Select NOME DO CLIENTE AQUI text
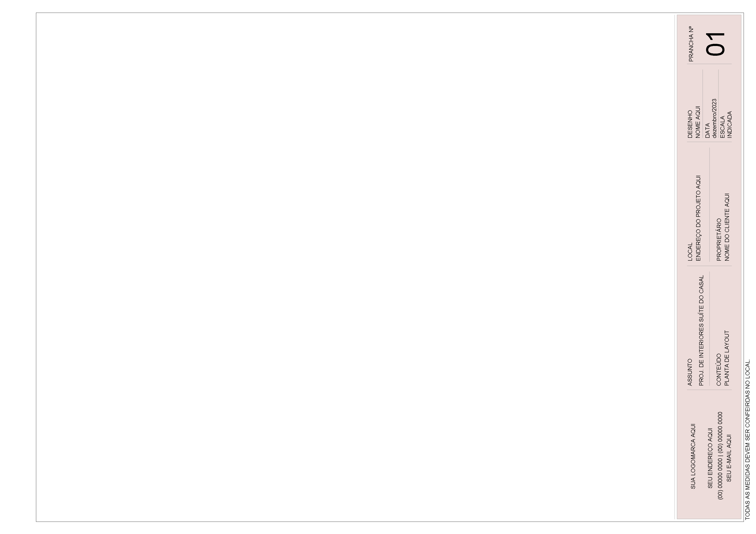 [x=727, y=227]
